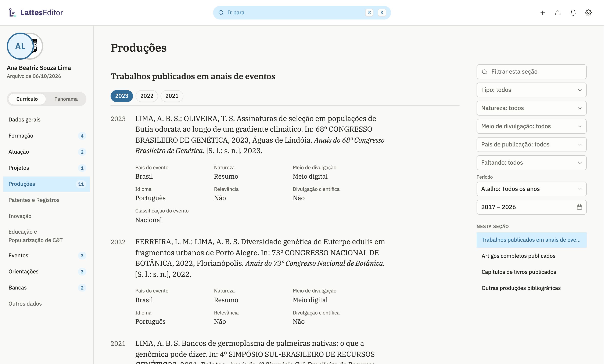The image size is (610, 364).
Task: Click the plus add icon in header
Action: click(x=542, y=12)
